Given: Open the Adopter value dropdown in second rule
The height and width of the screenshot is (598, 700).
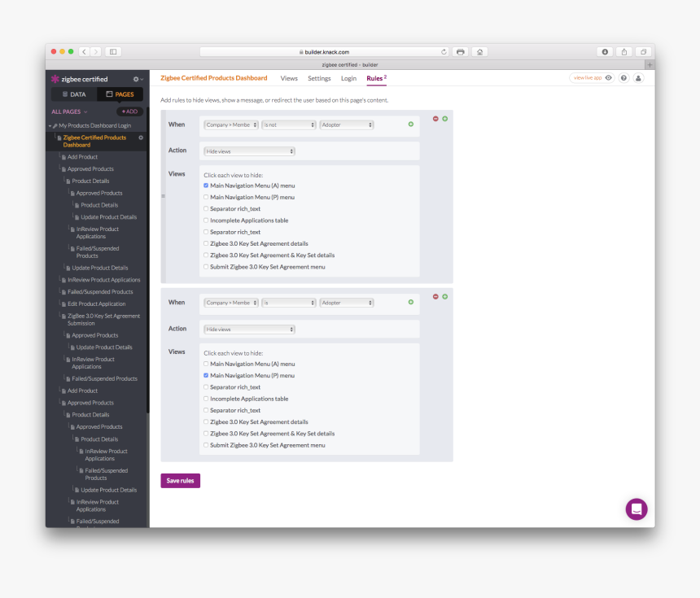Looking at the screenshot, I should [347, 303].
